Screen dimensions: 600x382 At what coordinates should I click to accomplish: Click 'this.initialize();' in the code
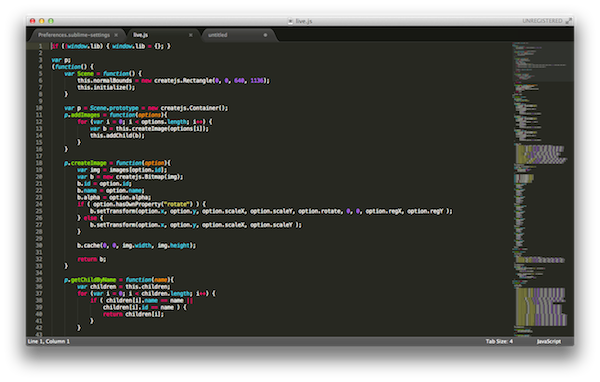click(x=106, y=87)
